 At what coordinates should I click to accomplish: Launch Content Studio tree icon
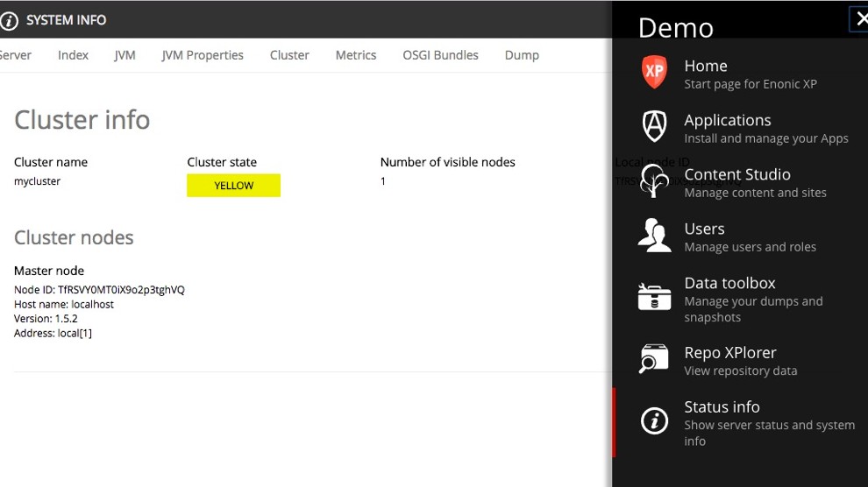(654, 180)
